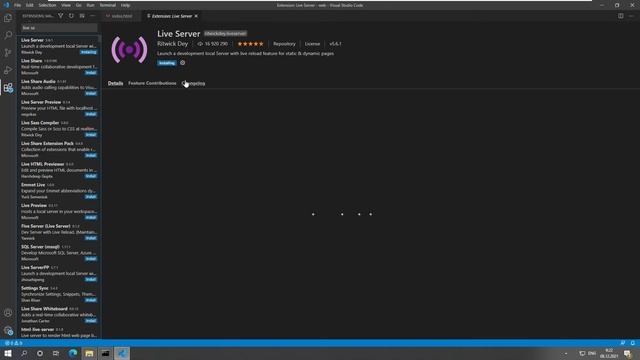Close the Extension: Live Server tab
The height and width of the screenshot is (360, 640).
196,16
